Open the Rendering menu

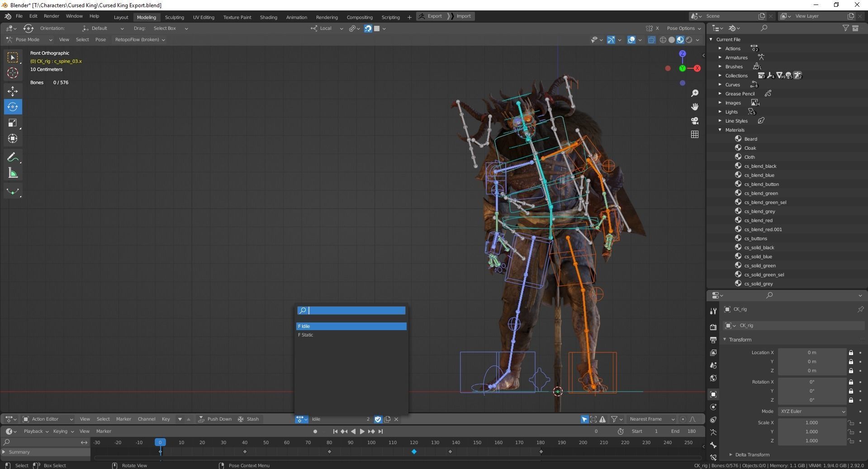[x=327, y=17]
